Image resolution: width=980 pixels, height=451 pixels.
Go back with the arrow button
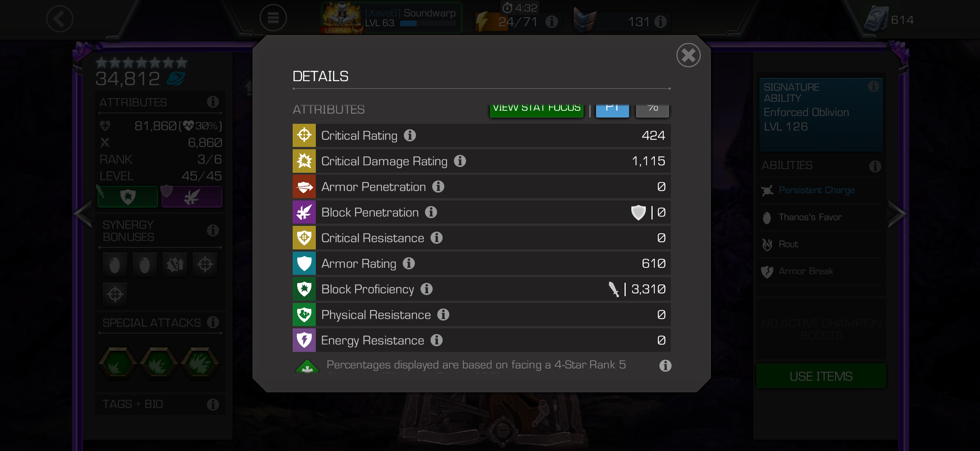pos(60,18)
